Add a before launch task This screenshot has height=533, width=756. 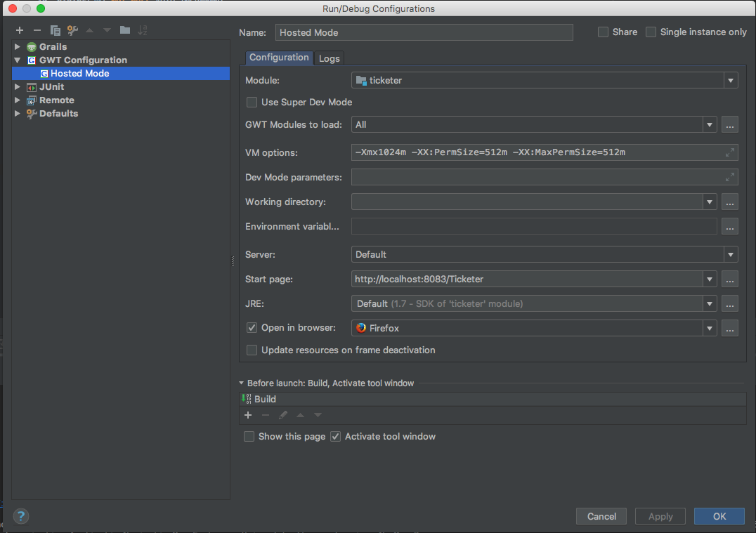point(247,415)
